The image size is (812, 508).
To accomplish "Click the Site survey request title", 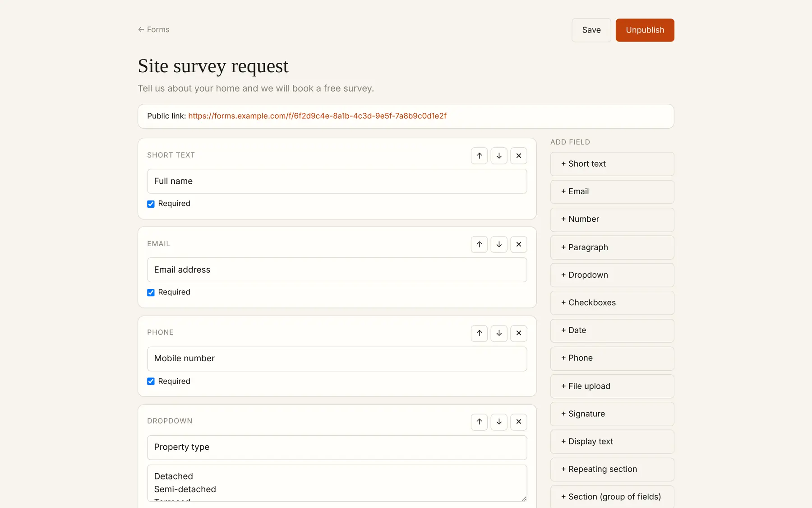I will pos(213,66).
